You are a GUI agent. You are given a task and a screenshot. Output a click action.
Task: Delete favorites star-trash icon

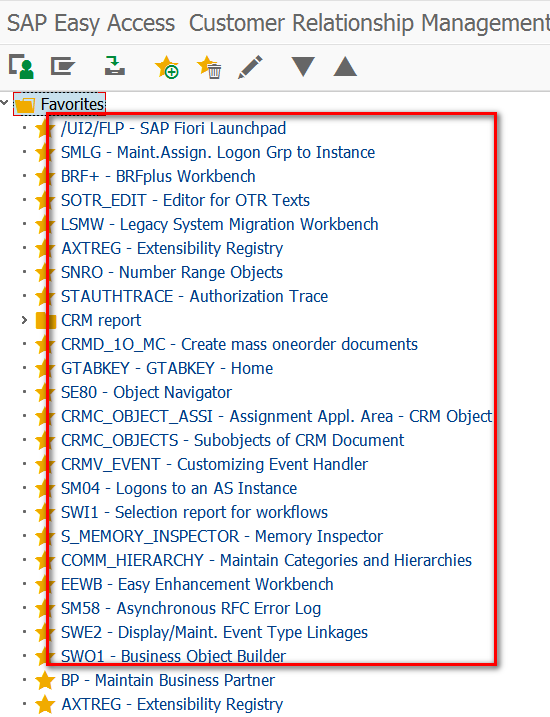pos(209,67)
